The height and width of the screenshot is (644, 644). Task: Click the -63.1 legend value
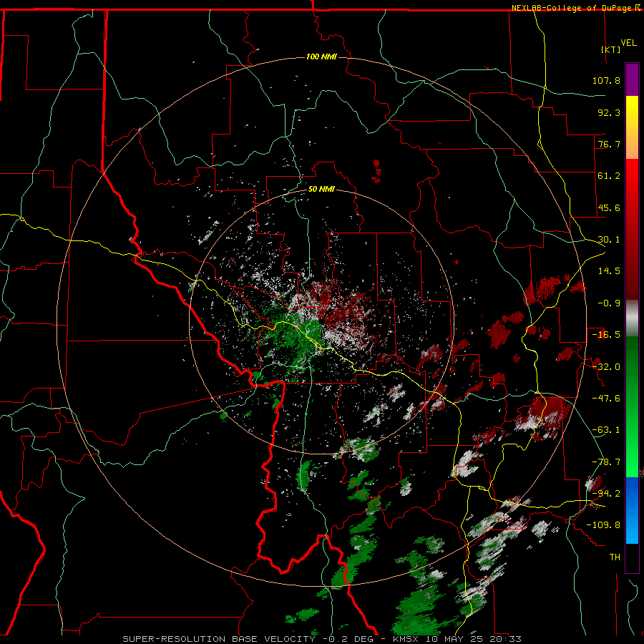click(606, 430)
